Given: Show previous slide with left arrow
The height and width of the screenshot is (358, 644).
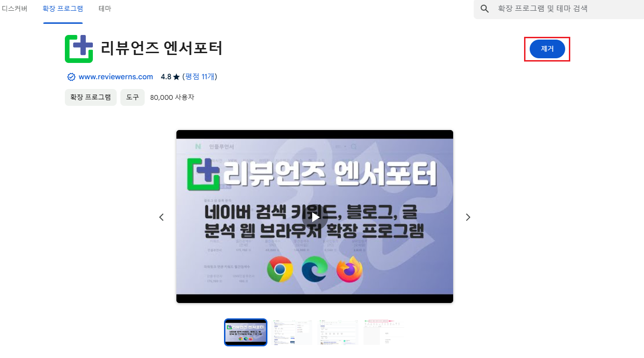Looking at the screenshot, I should point(161,217).
